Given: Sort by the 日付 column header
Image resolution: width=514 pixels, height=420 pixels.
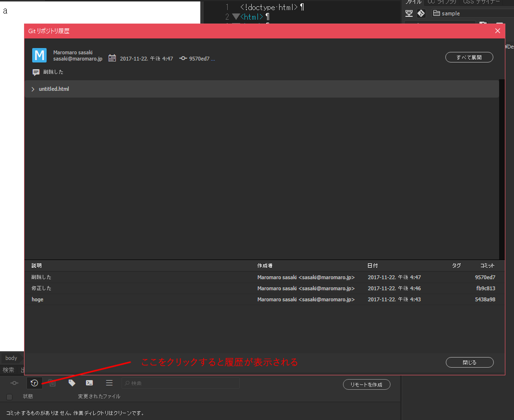Looking at the screenshot, I should pos(373,266).
